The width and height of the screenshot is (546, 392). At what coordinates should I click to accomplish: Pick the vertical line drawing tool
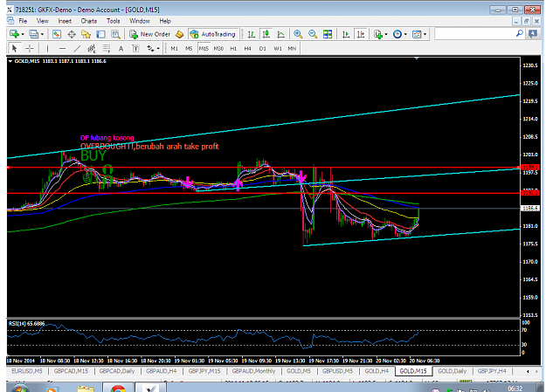47,48
